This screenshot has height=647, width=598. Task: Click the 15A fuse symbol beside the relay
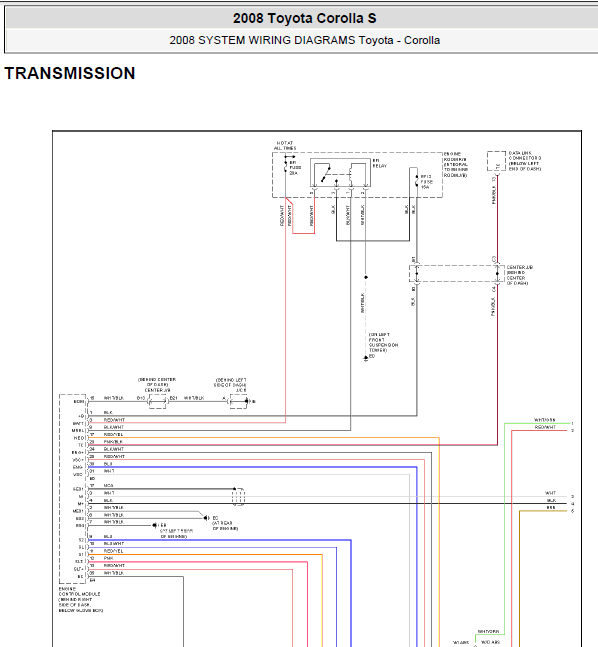point(417,182)
